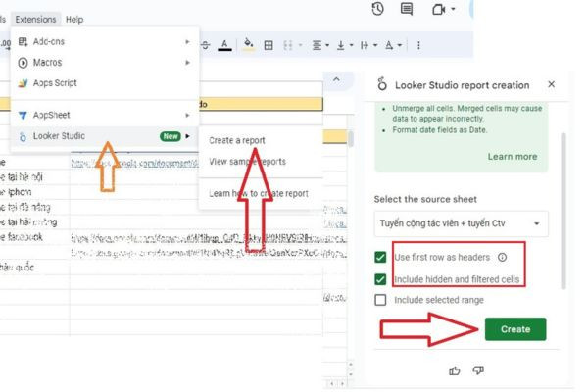Viewport: 588px width, 392px height.
Task: Open the horizontal align icon
Action: point(317,45)
